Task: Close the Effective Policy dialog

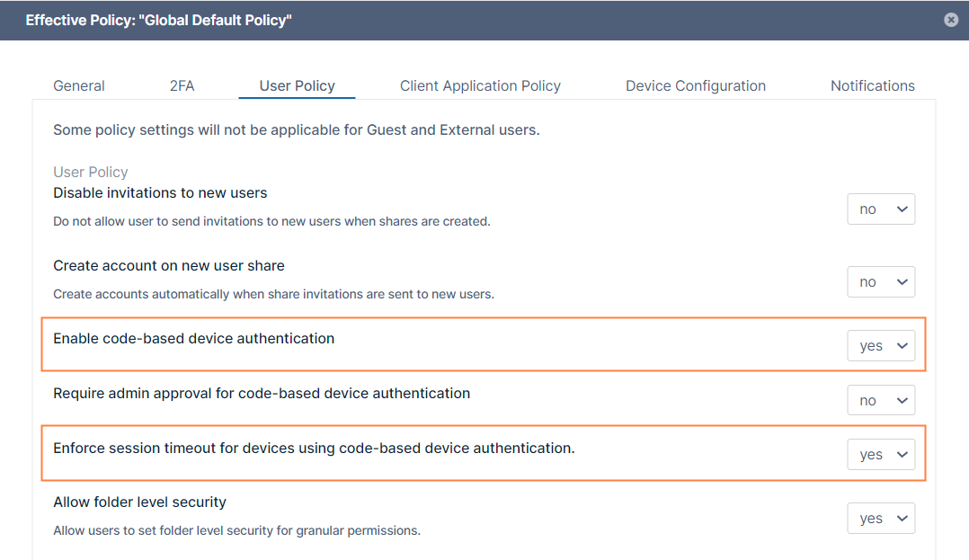Action: point(951,20)
